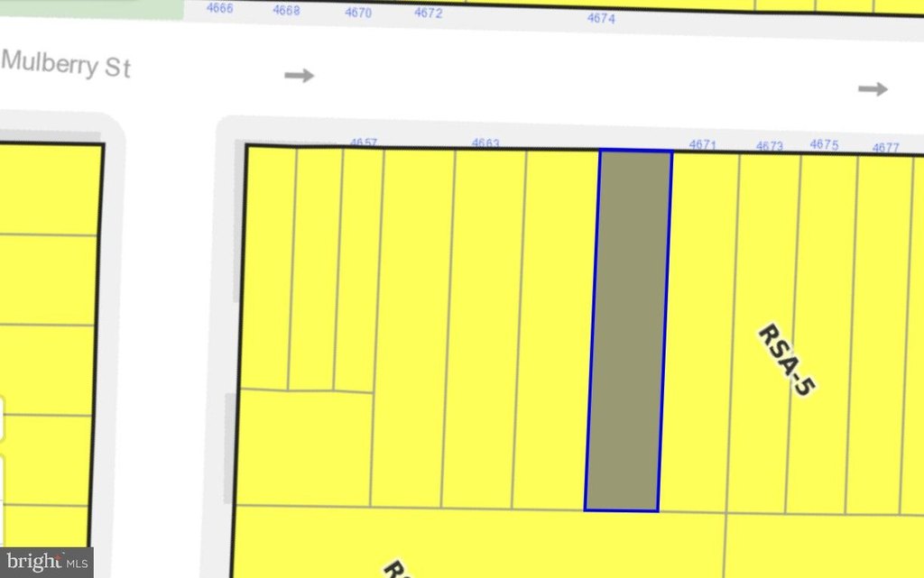The height and width of the screenshot is (578, 924).
Task: Select address number 4657
Action: pos(363,142)
